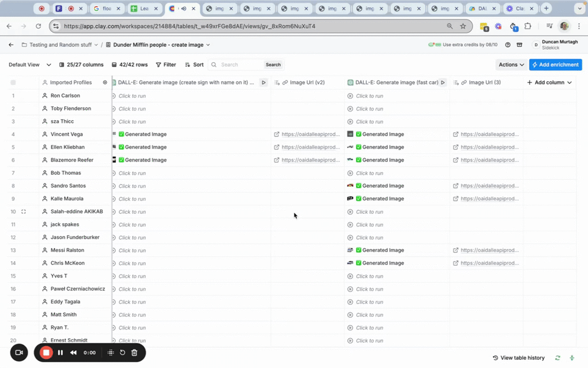Open the Filter menu

166,65
